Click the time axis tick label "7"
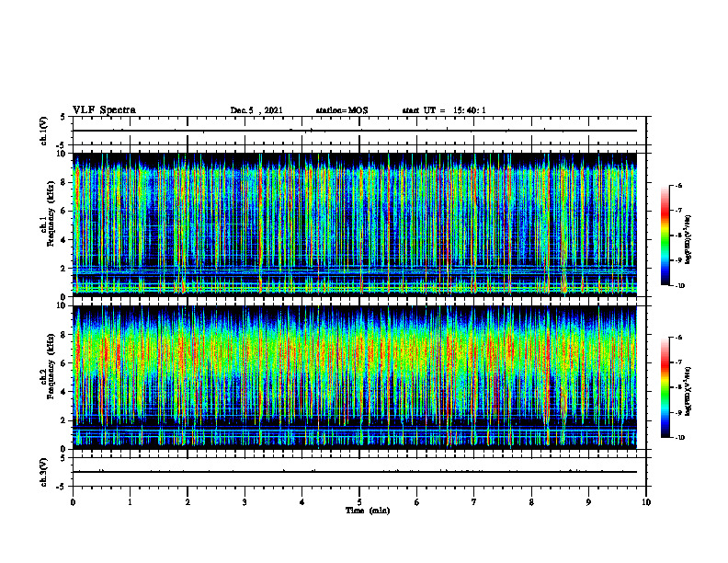The width and height of the screenshot is (728, 563). tap(474, 502)
